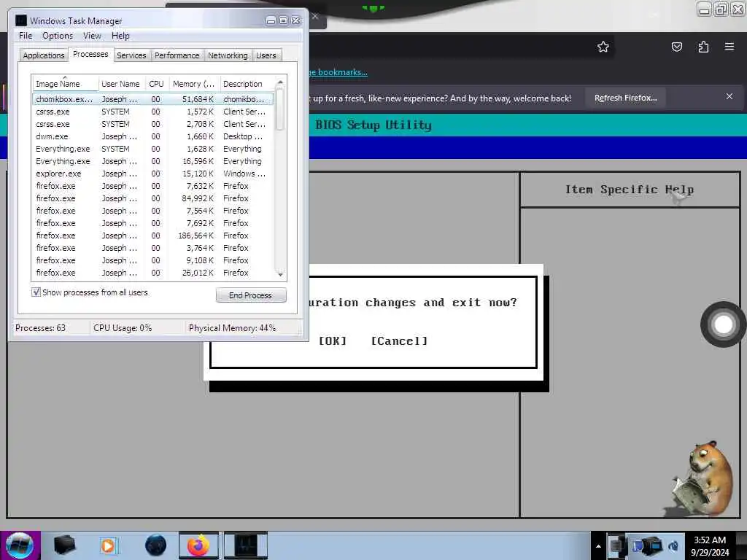Image resolution: width=747 pixels, height=560 pixels.
Task: Close the Firefox tab with X
Action: coord(315,16)
